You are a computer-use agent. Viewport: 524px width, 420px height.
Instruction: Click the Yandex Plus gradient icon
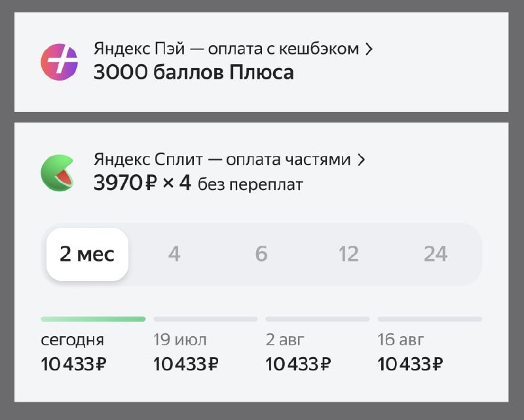point(60,62)
